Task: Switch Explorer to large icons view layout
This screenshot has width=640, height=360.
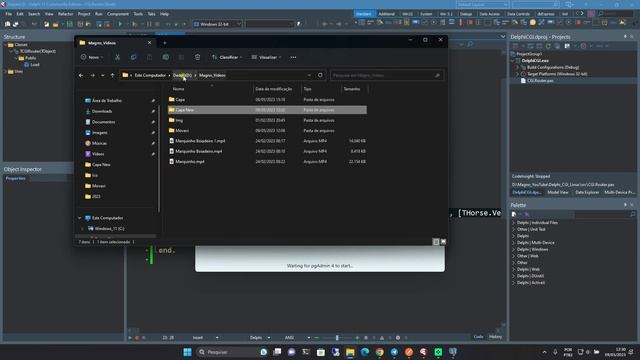Action: [x=443, y=242]
